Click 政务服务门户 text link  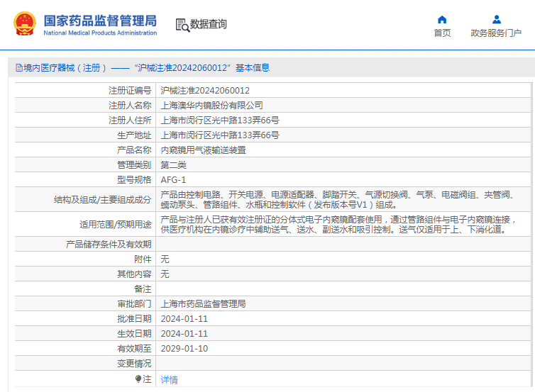coord(496,33)
